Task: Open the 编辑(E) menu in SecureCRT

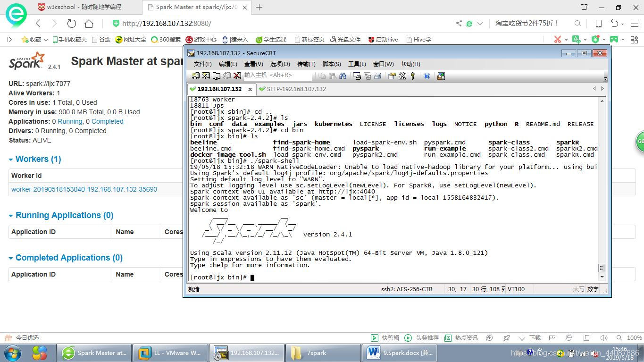Action: (x=228, y=64)
